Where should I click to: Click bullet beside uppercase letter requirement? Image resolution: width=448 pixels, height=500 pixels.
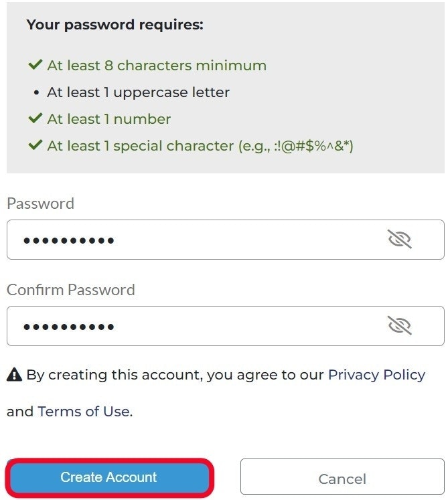click(x=35, y=92)
